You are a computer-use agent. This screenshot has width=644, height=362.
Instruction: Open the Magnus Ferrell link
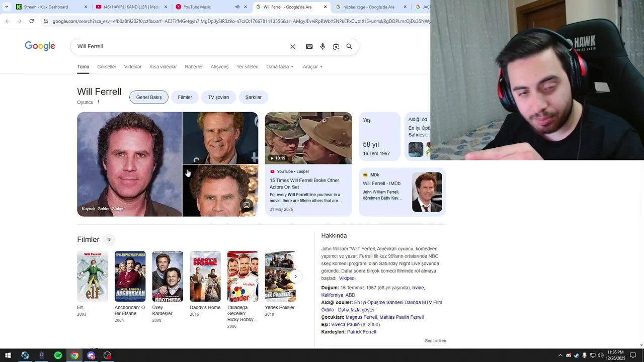coord(361,317)
